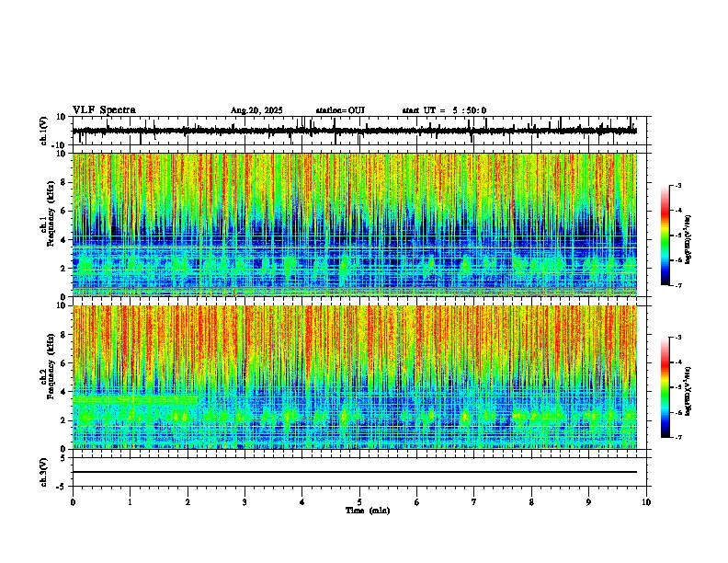Click the time axis tick label '10'
Image resolution: width=728 pixels, height=563 pixels.
[646, 502]
